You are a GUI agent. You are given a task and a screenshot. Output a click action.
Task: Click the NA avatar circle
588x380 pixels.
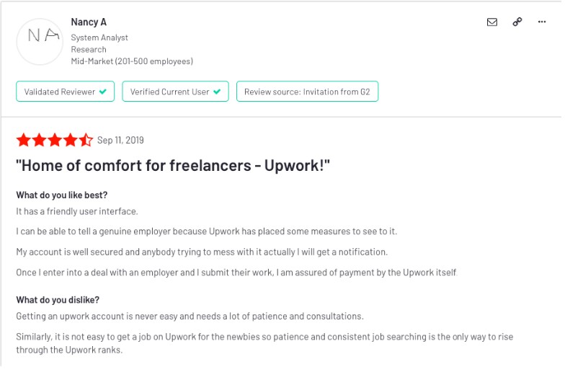(x=40, y=42)
